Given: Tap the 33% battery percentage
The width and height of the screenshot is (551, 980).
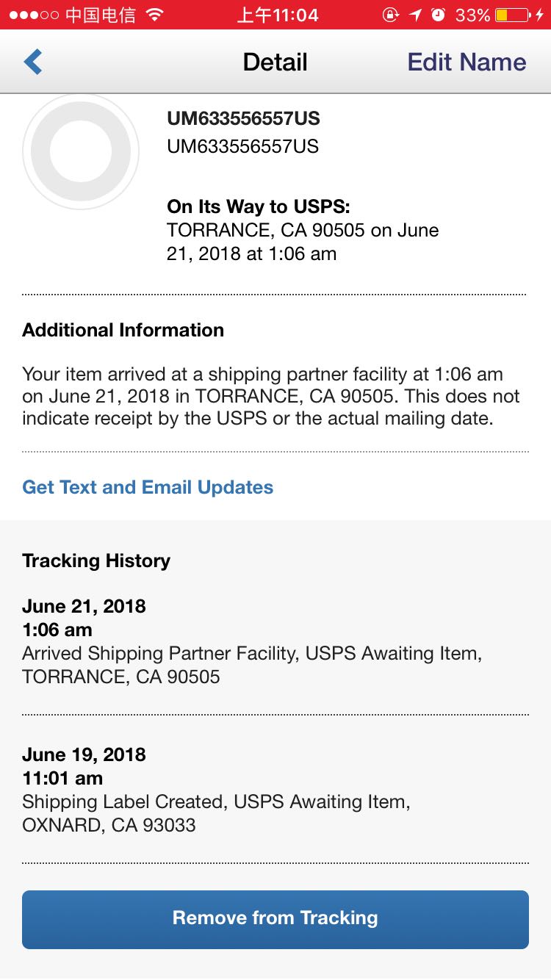Looking at the screenshot, I should [472, 15].
